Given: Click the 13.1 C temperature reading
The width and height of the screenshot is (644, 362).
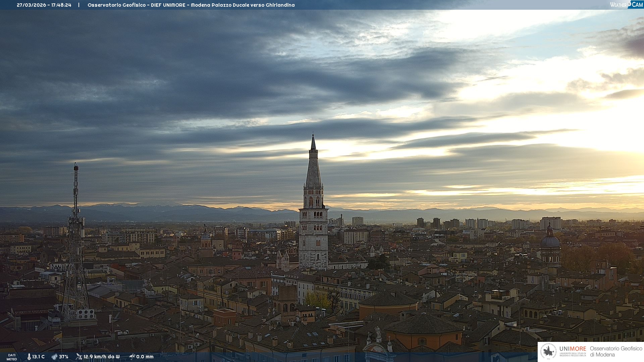Looking at the screenshot, I should tap(38, 357).
